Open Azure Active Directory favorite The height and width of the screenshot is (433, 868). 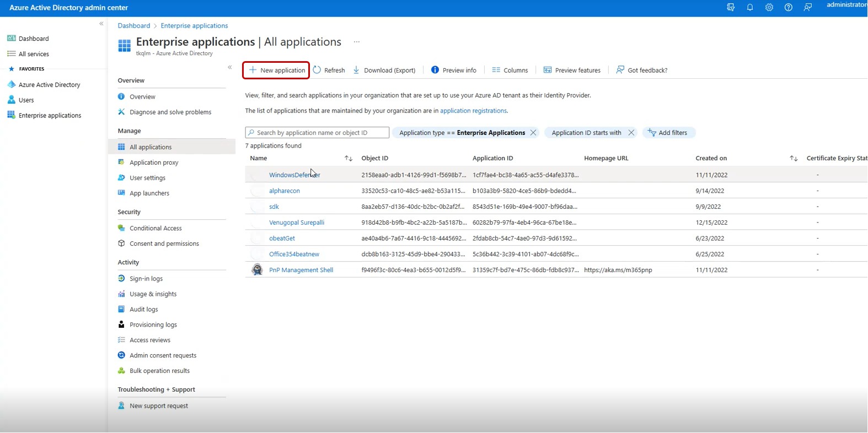[x=49, y=85]
